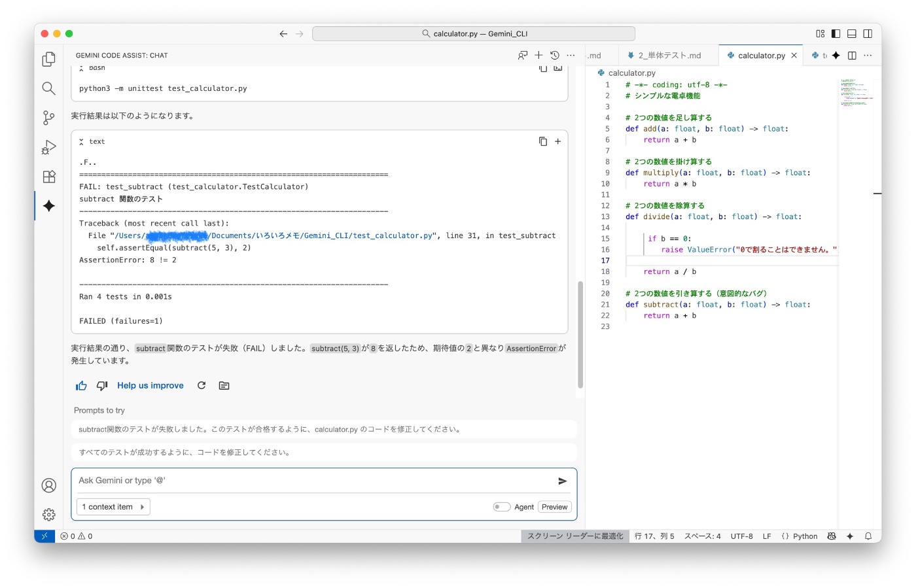Screen dimensions: 916x588
Task: Click the raise ValueError line in editor
Action: click(749, 250)
